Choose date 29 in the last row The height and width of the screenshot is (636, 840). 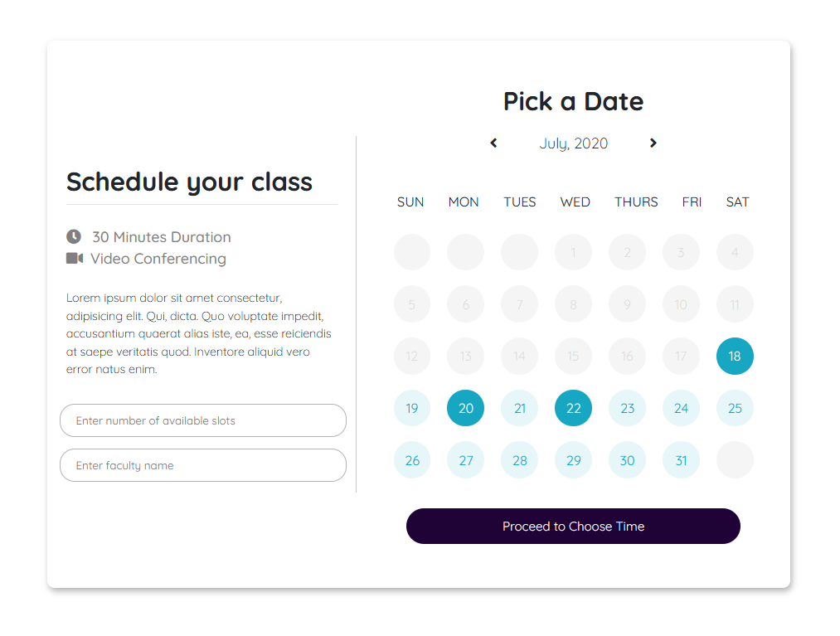point(573,460)
